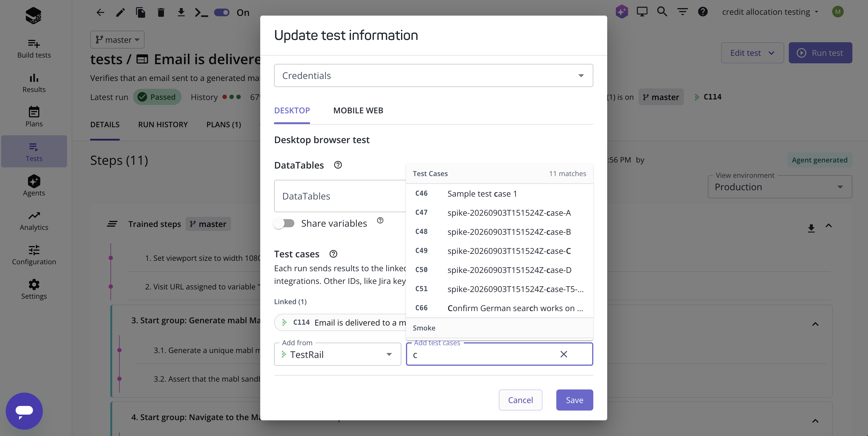
Task: Select test case C49 spike case-C
Action: point(499,251)
